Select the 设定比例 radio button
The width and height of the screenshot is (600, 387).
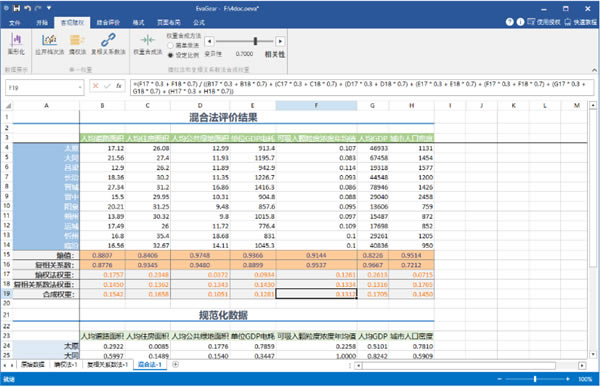(x=170, y=55)
